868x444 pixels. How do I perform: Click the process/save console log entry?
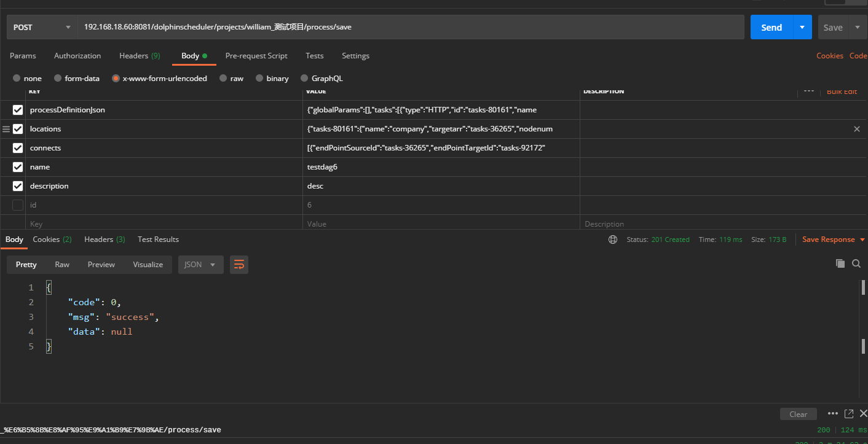(111, 430)
